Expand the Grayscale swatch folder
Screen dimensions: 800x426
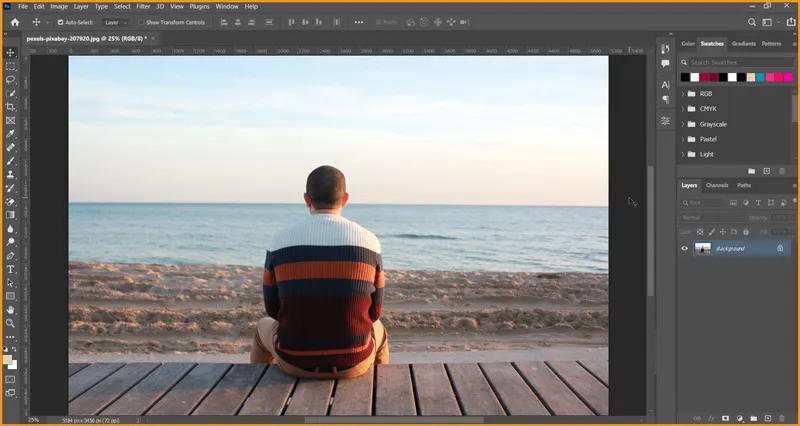pyautogui.click(x=681, y=124)
